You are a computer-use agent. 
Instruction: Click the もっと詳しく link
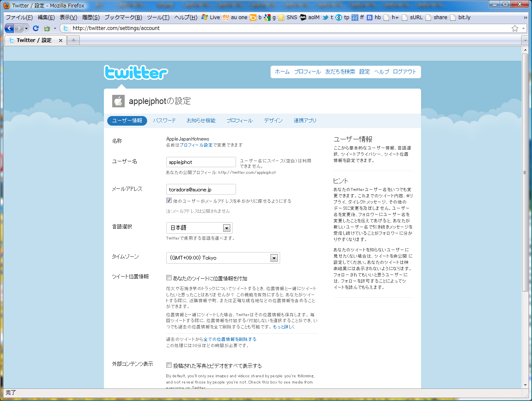[284, 327]
